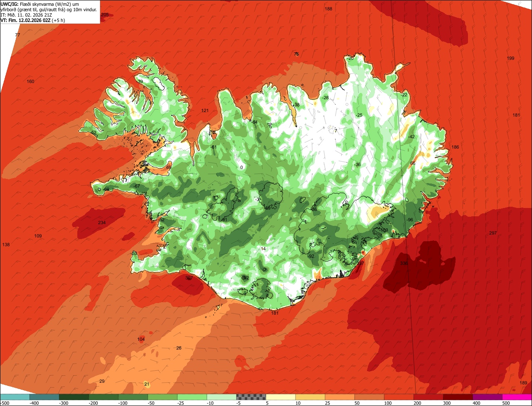Screen dimensions: 532x406
Task: Click the map value '29'
Action: coord(102,381)
